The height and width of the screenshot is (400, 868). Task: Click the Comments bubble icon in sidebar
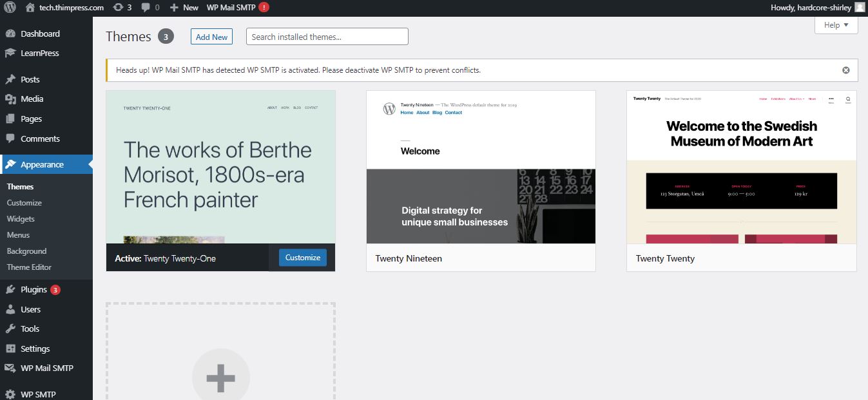point(10,138)
